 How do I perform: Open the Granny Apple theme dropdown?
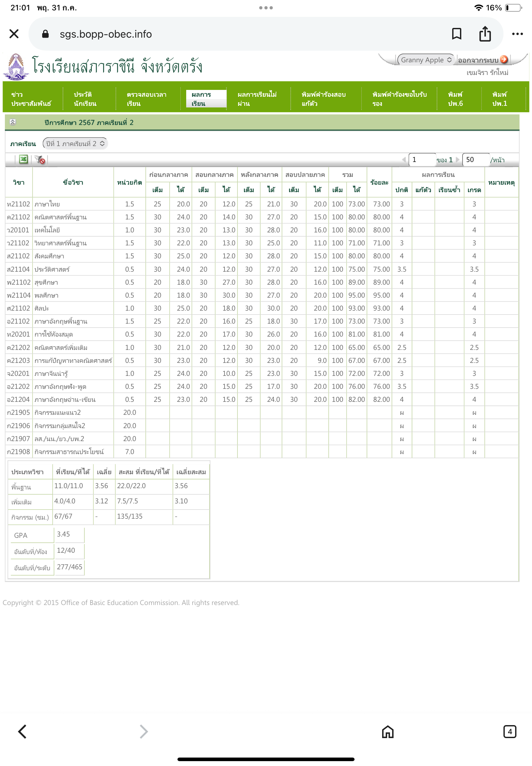(x=426, y=60)
